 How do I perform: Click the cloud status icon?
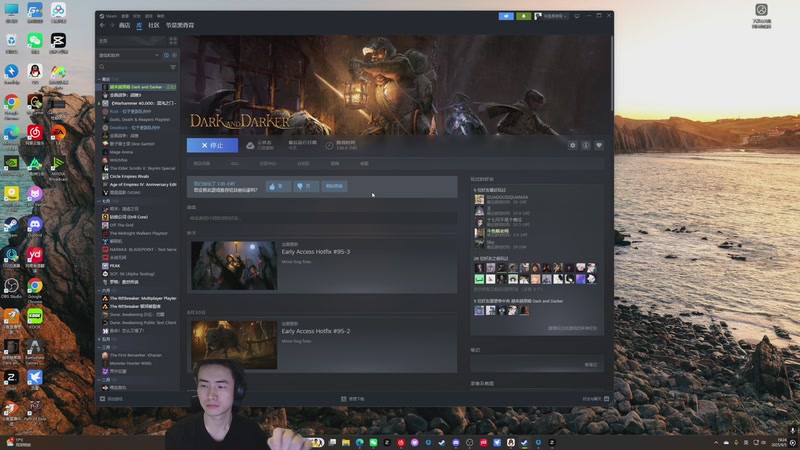pyautogui.click(x=250, y=146)
